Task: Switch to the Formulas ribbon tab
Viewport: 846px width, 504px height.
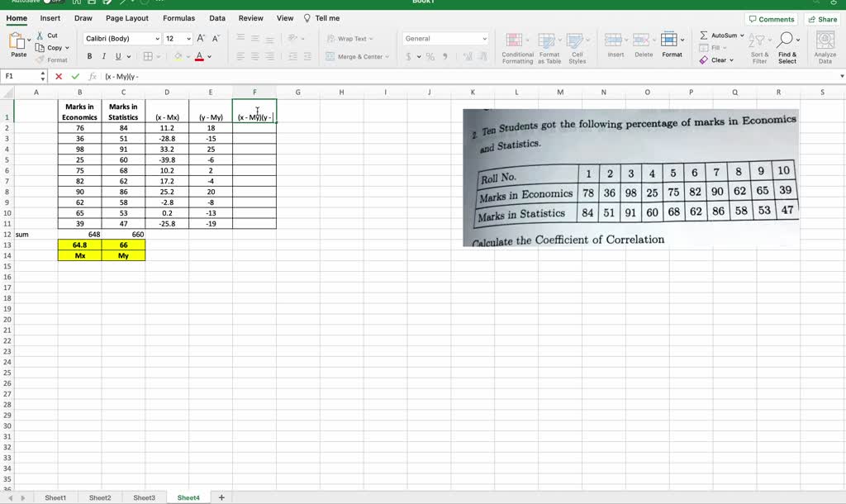Action: 178,17
